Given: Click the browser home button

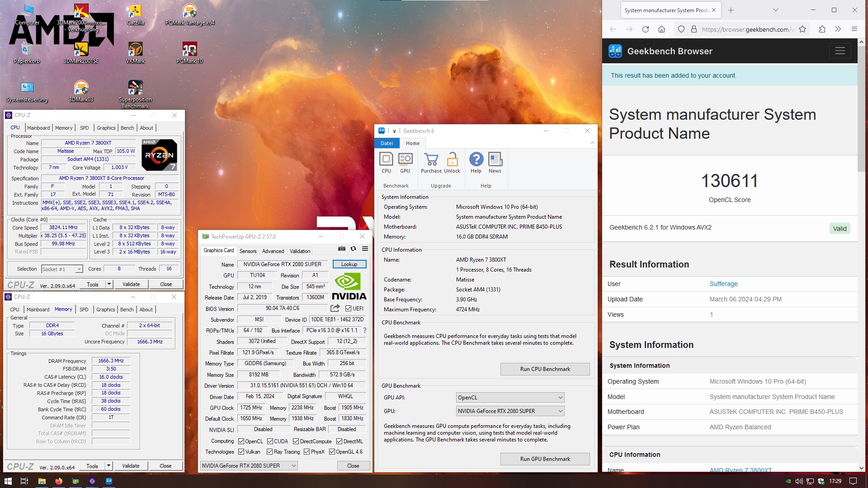Looking at the screenshot, I should [x=661, y=29].
